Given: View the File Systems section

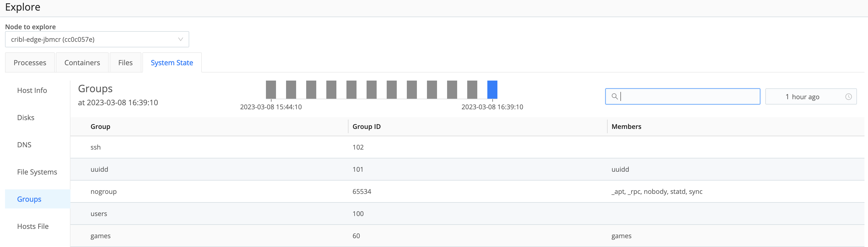Looking at the screenshot, I should pyautogui.click(x=37, y=172).
